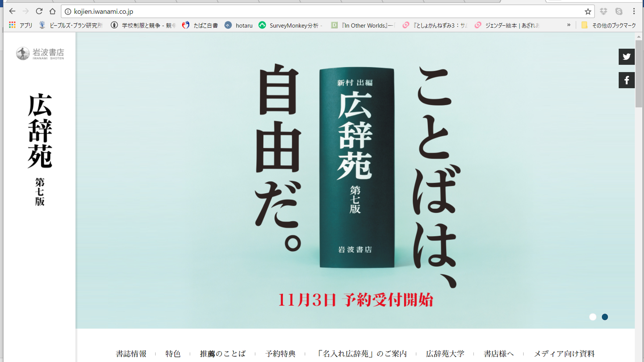Open the In Other Worlds bookmark

click(363, 25)
